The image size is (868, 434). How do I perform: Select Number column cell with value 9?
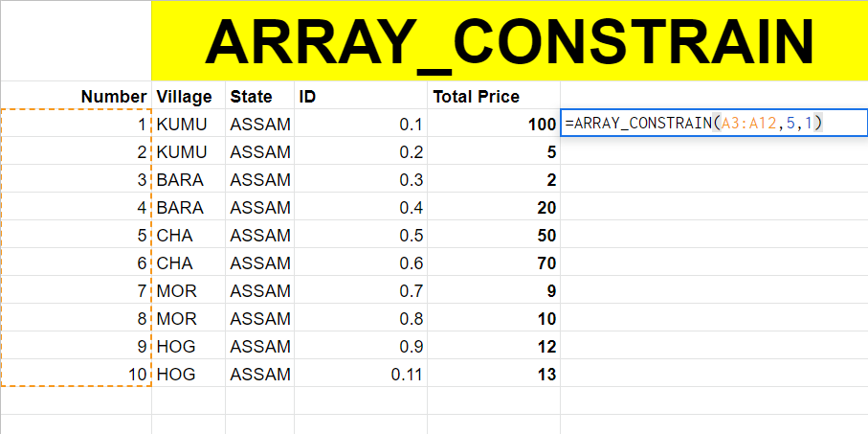tap(76, 345)
